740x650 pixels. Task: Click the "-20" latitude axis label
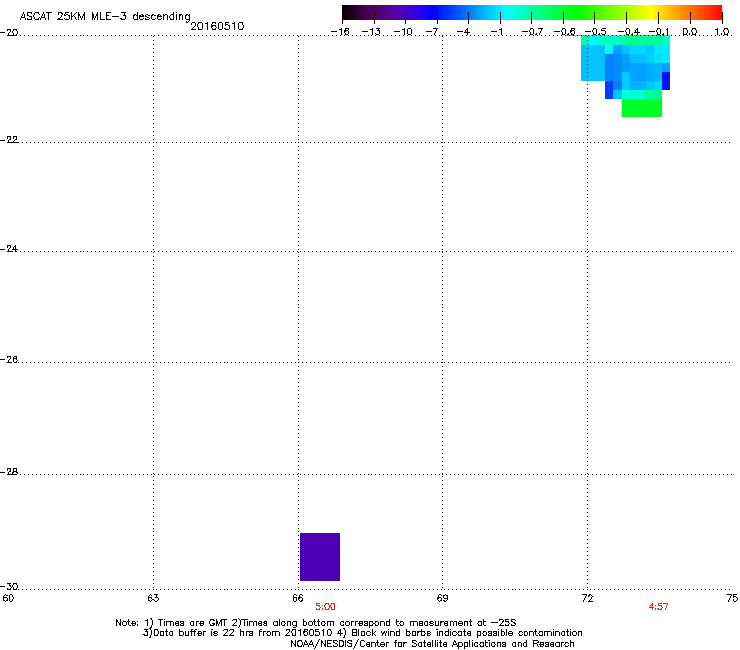point(9,32)
